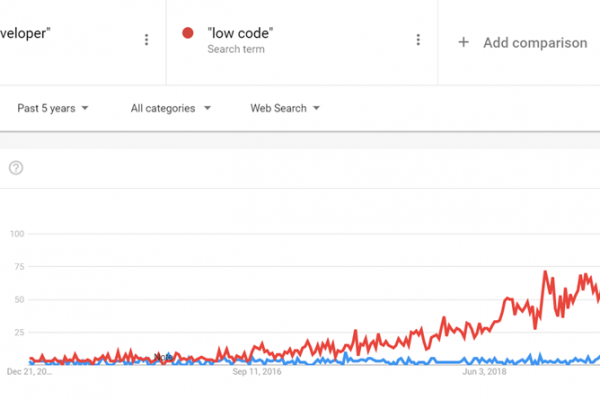Click the Note marker on the chart
The height and width of the screenshot is (400, 600).
click(163, 357)
